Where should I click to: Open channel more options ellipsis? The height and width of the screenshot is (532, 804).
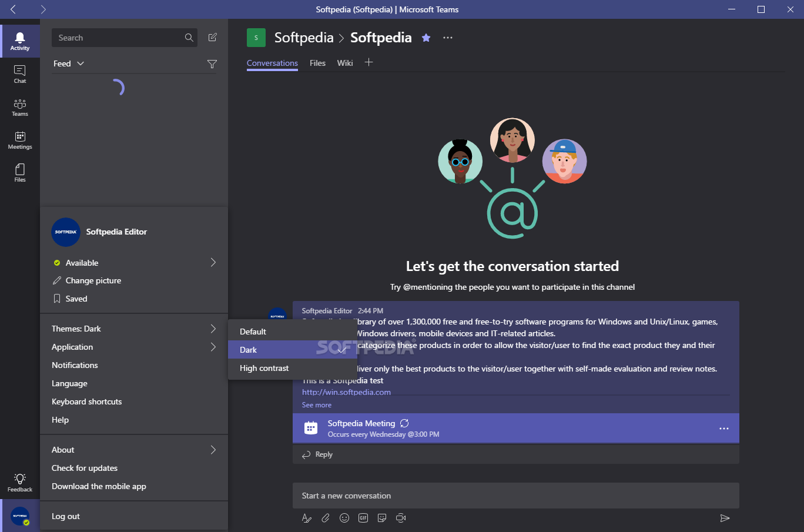(x=448, y=38)
